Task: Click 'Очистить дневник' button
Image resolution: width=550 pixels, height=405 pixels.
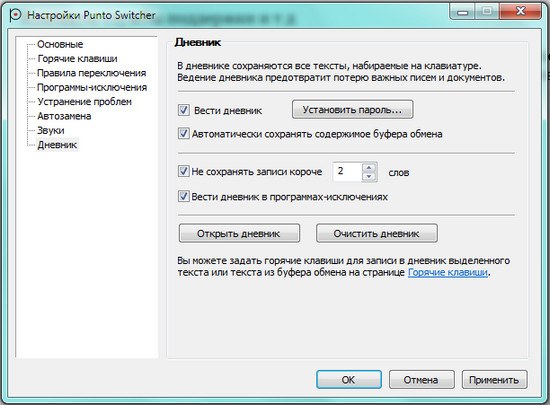Action: pos(377,234)
